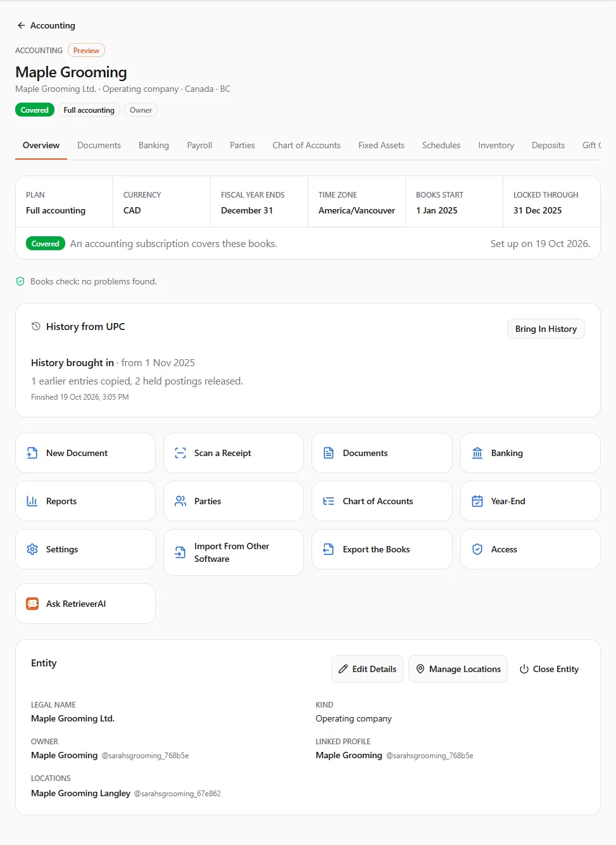This screenshot has height=845, width=616.
Task: Click the Banking card bank building icon
Action: (x=477, y=453)
